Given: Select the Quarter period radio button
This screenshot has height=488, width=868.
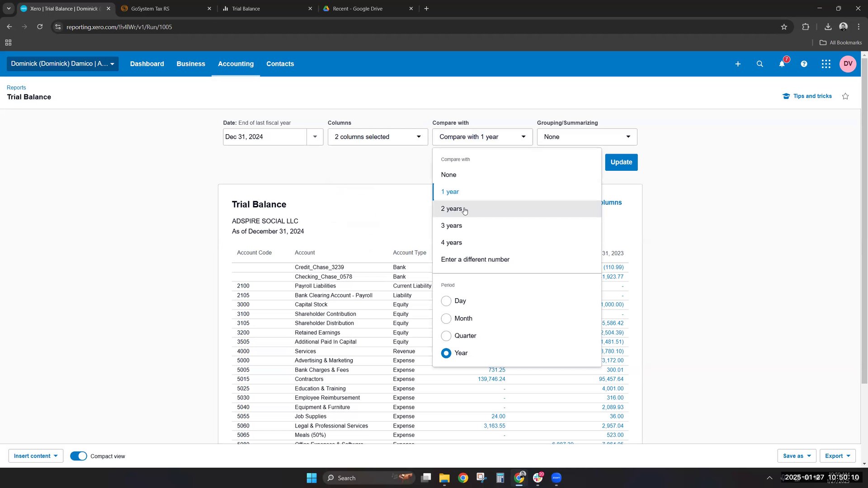Looking at the screenshot, I should coord(446,336).
